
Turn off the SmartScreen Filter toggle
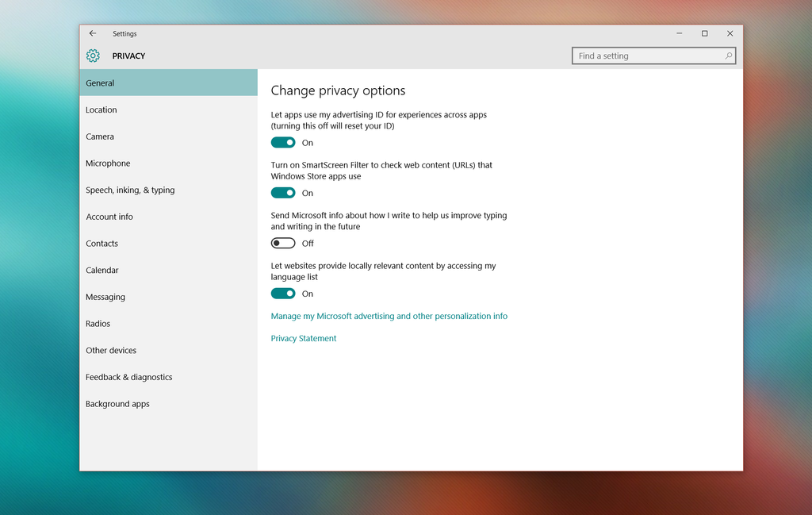pyautogui.click(x=283, y=192)
